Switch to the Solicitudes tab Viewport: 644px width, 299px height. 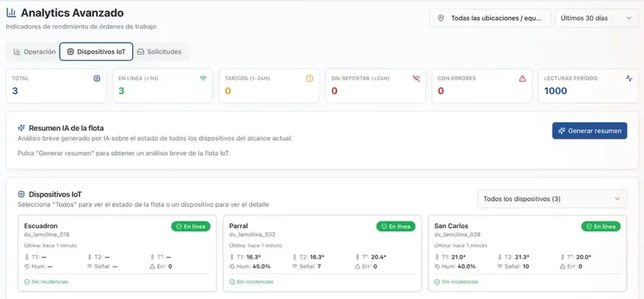tap(159, 51)
